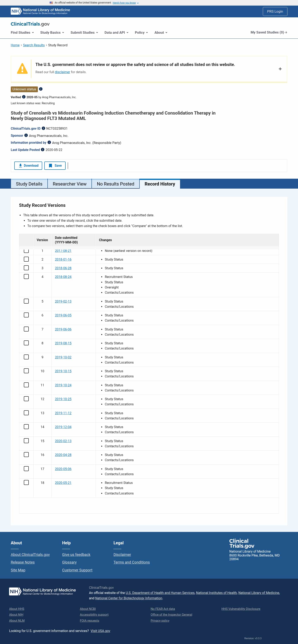Check the box for version 2
Viewport: 298px width, 644px height.
26,259
